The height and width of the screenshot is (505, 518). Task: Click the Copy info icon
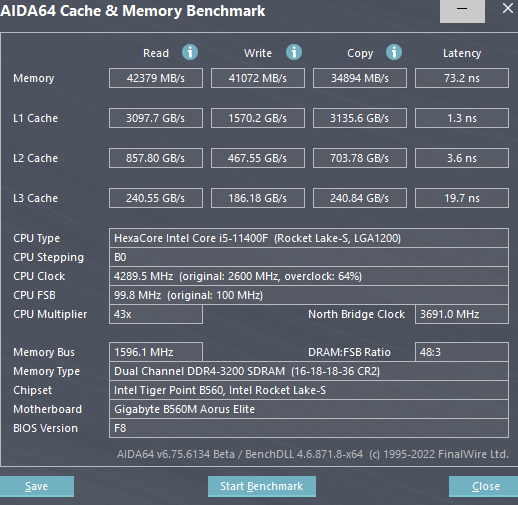394,52
